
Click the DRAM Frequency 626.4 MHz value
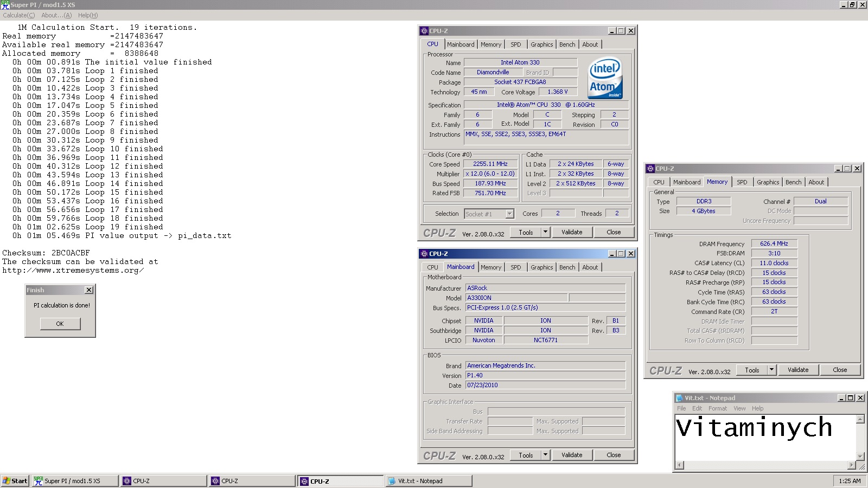click(x=774, y=243)
